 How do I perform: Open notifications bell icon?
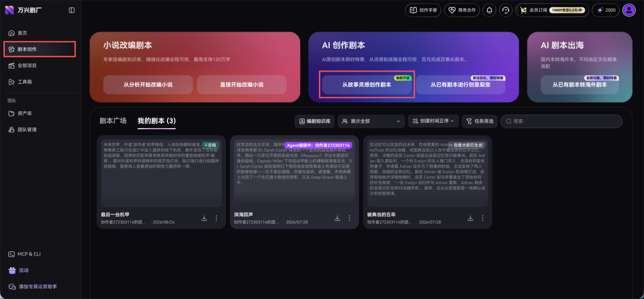pyautogui.click(x=489, y=10)
